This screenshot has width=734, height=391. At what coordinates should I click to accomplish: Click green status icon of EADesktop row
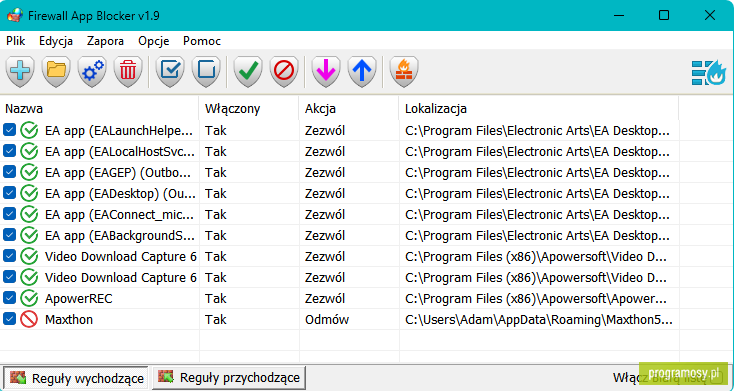point(29,193)
